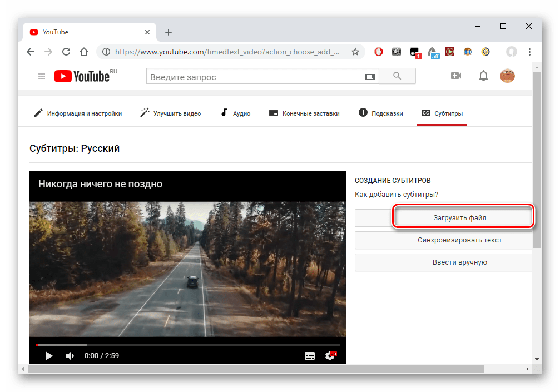Click the scroll left arrow of horizontal scrollbar
The width and height of the screenshot is (560, 392).
[x=23, y=369]
